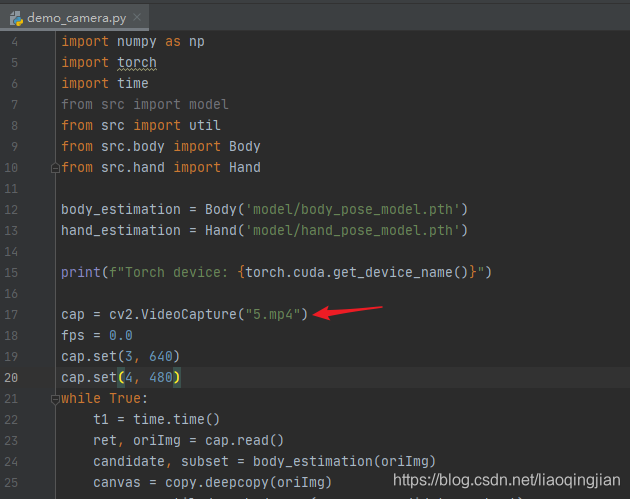Click line number 12 in the gutter
Screen dimensions: 630x499
click(x=11, y=210)
